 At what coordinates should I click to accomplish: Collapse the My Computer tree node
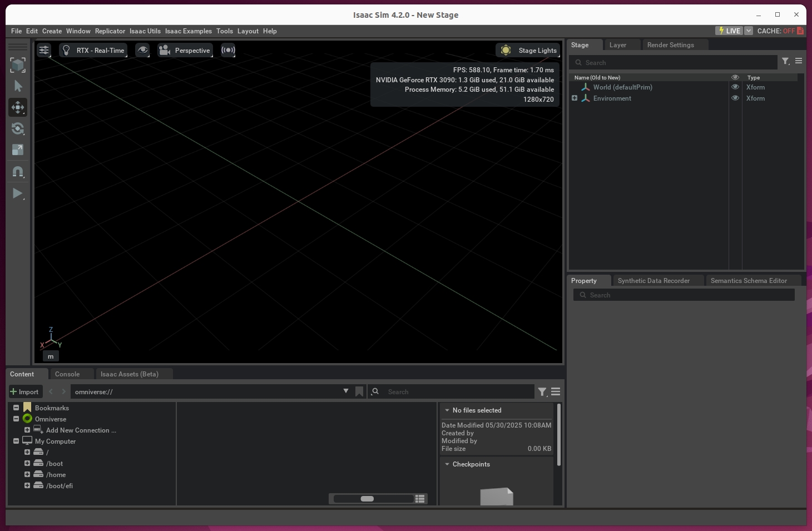coord(16,441)
